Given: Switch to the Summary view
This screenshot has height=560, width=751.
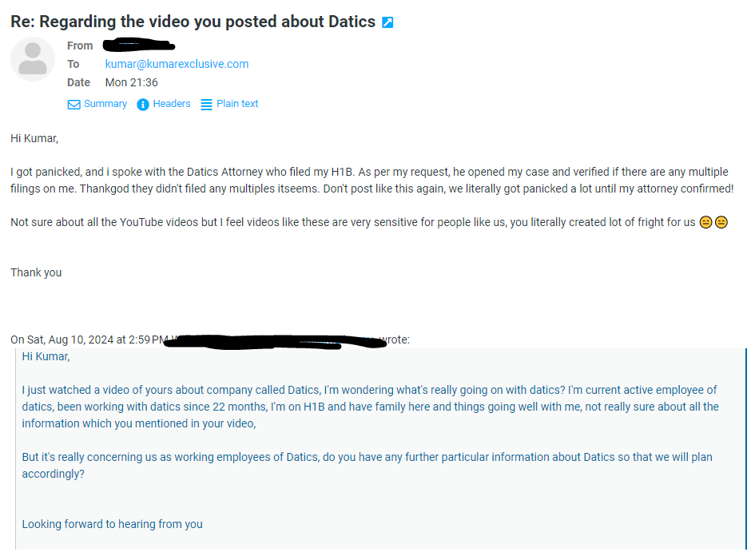Looking at the screenshot, I should point(105,104).
